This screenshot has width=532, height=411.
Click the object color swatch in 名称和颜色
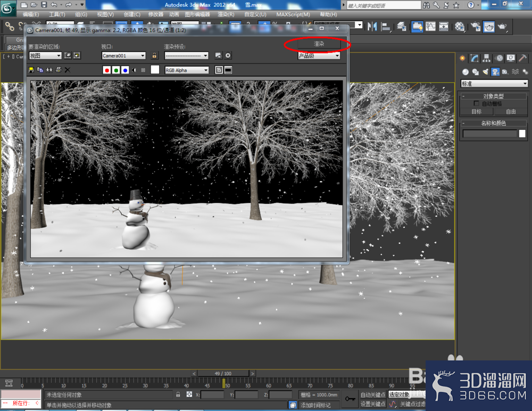click(x=522, y=134)
